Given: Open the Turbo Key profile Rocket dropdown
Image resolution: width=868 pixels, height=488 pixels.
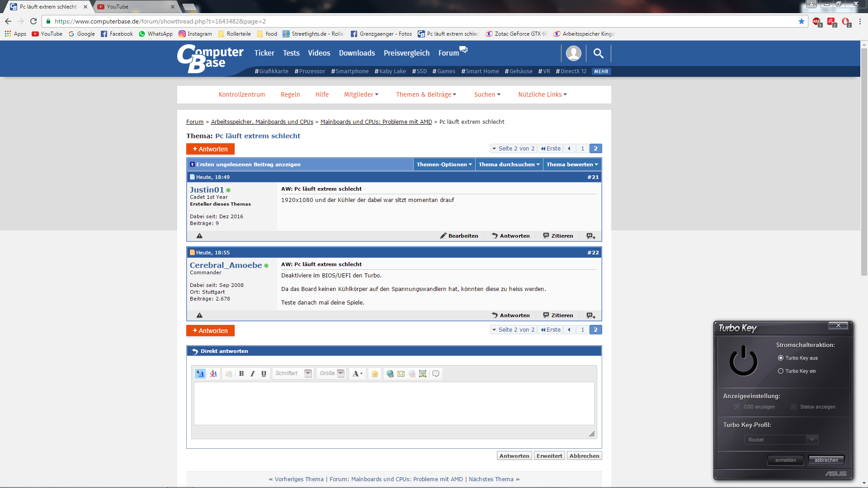Looking at the screenshot, I should [812, 440].
